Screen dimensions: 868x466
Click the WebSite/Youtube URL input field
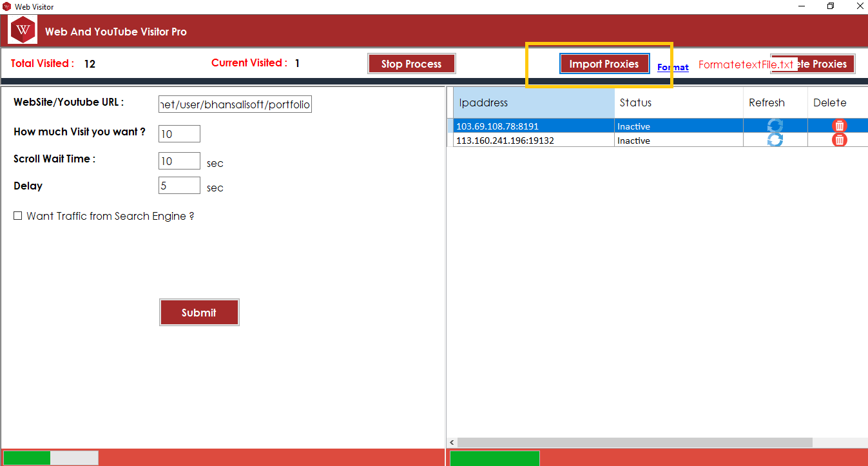point(235,104)
